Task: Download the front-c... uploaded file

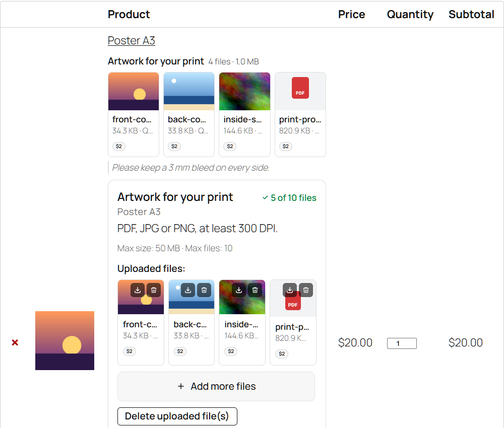Action: 138,290
